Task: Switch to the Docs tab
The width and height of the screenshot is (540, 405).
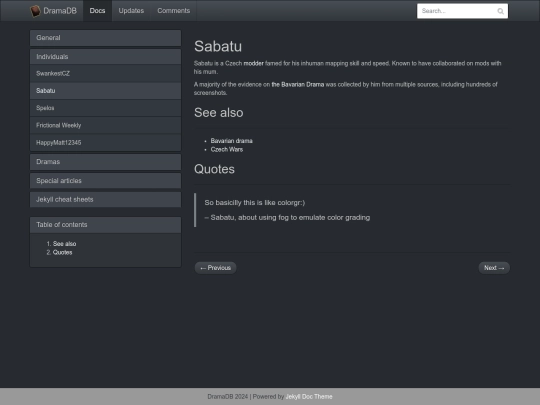Action: (x=97, y=11)
